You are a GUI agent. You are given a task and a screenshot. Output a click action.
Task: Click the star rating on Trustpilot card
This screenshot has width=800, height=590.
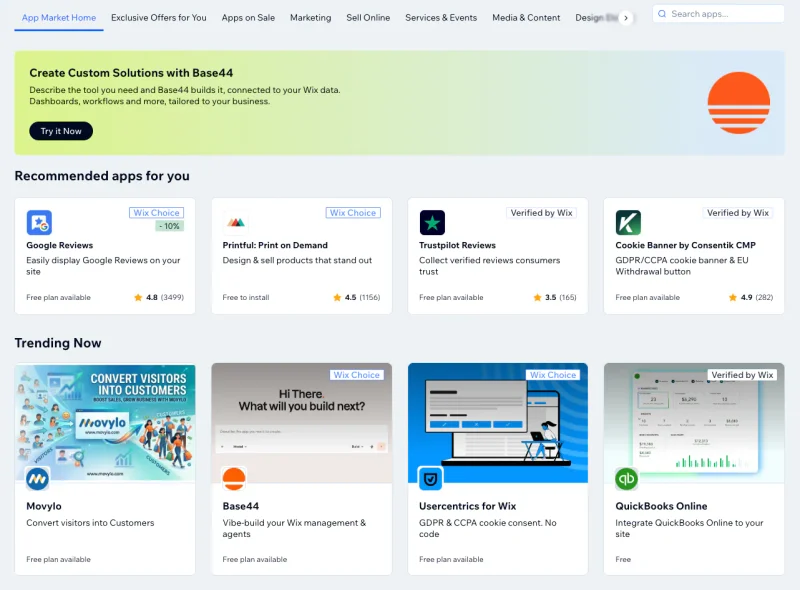point(555,297)
